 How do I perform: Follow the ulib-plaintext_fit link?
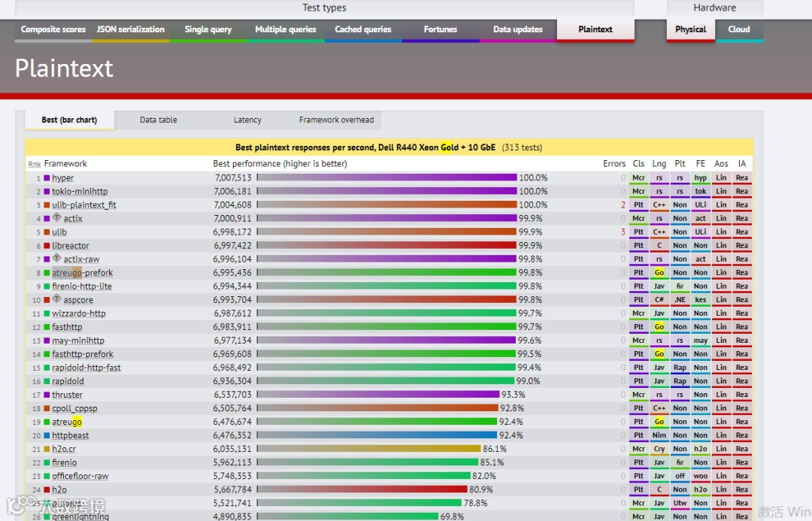pyautogui.click(x=84, y=204)
